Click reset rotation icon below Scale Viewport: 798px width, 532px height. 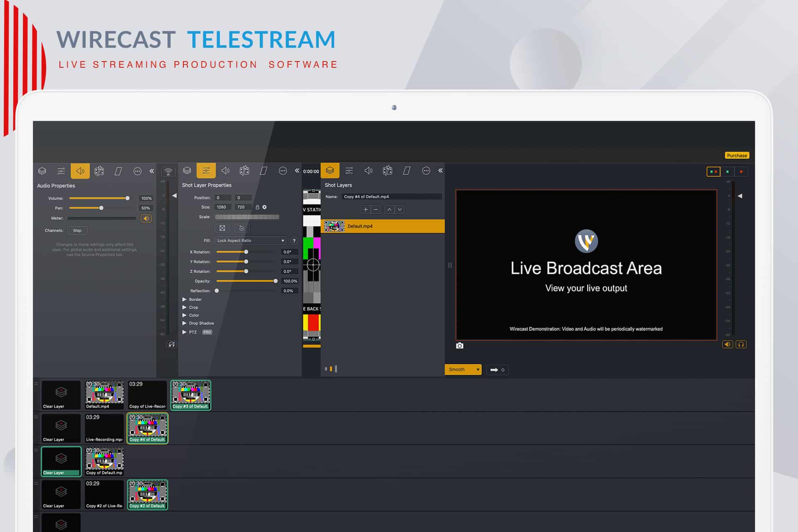point(242,228)
